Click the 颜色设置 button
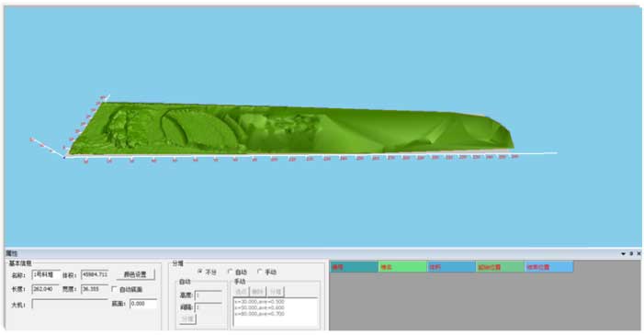Viewport: 644px width, 335px height. 135,274
